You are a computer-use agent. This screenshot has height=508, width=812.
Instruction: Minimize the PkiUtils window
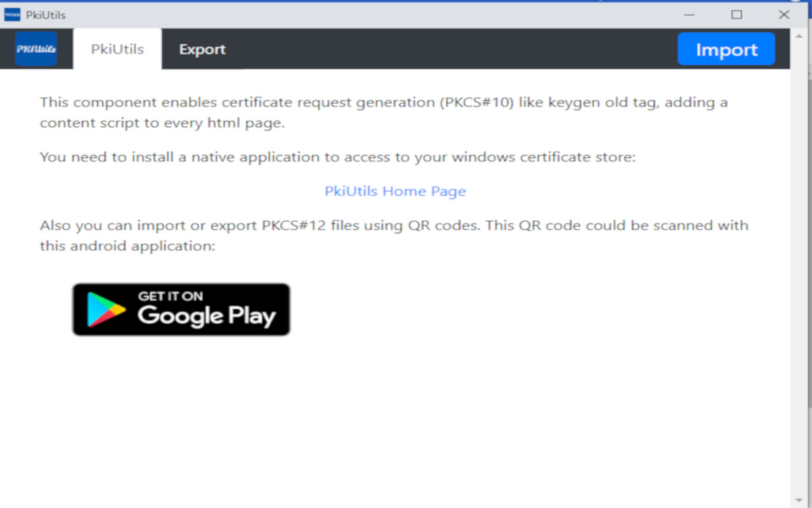coord(689,15)
